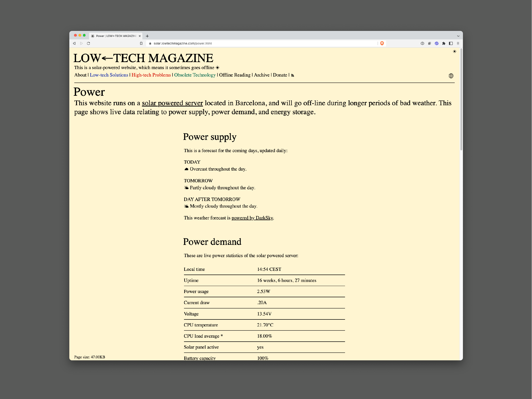532x399 pixels.
Task: Select the Power | LOW←TECH MAGAZINE tab
Action: tap(116, 36)
